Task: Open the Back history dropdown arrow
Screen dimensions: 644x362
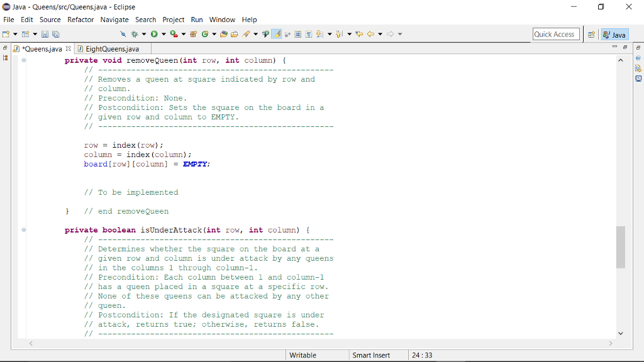Action: pyautogui.click(x=380, y=34)
